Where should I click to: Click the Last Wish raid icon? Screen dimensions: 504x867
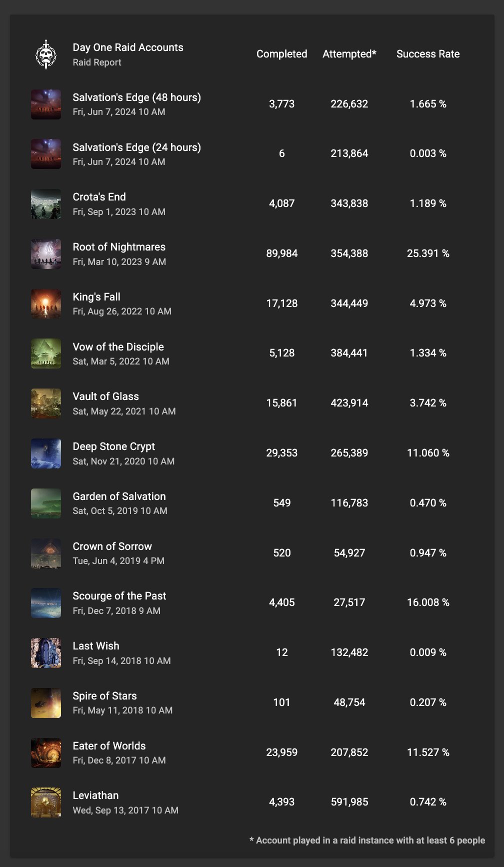tap(46, 653)
